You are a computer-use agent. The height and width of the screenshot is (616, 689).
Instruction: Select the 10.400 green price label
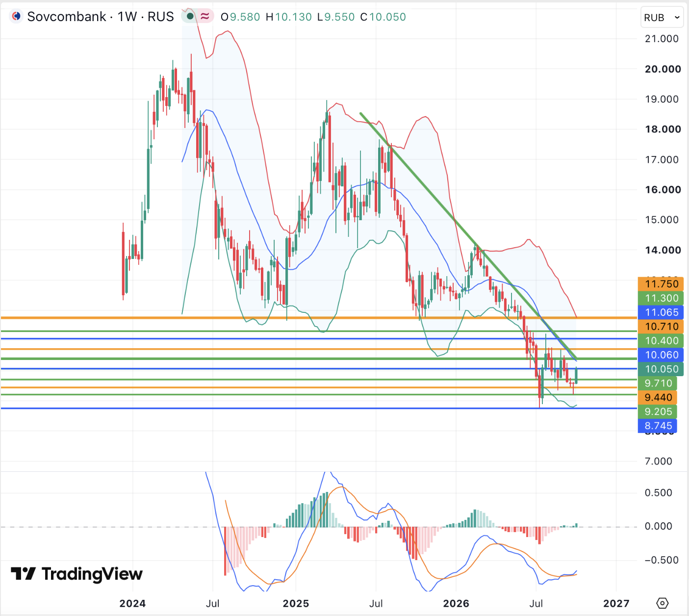click(x=662, y=341)
